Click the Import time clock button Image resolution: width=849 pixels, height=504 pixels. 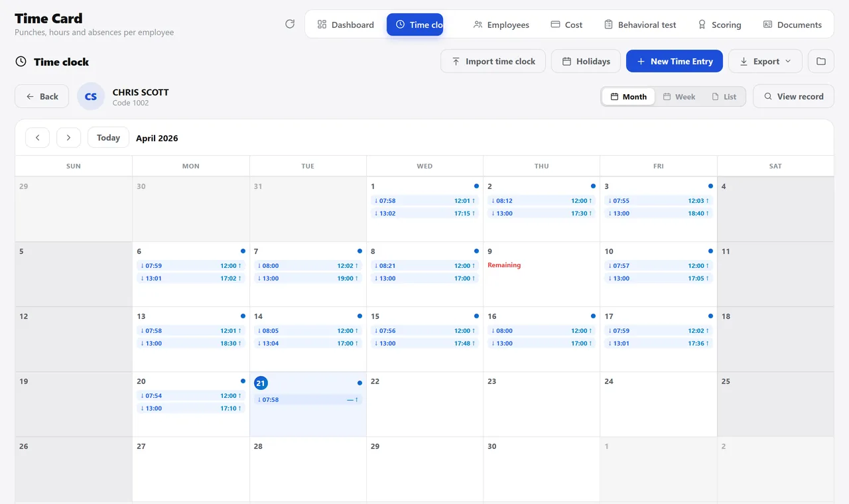pos(493,61)
